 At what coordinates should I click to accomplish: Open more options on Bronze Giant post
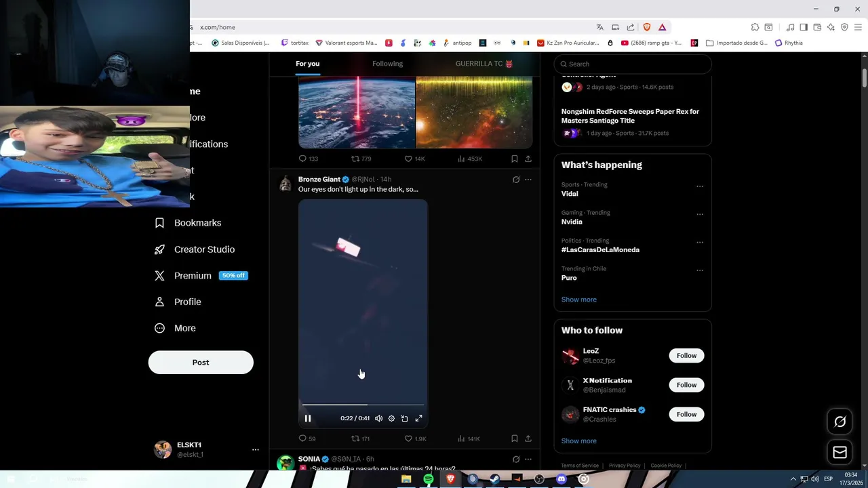528,180
